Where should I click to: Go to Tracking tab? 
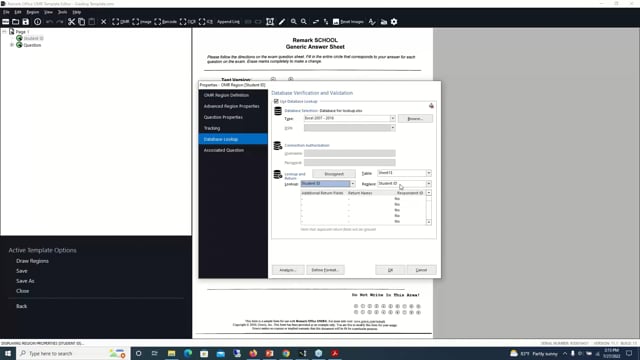(x=212, y=128)
